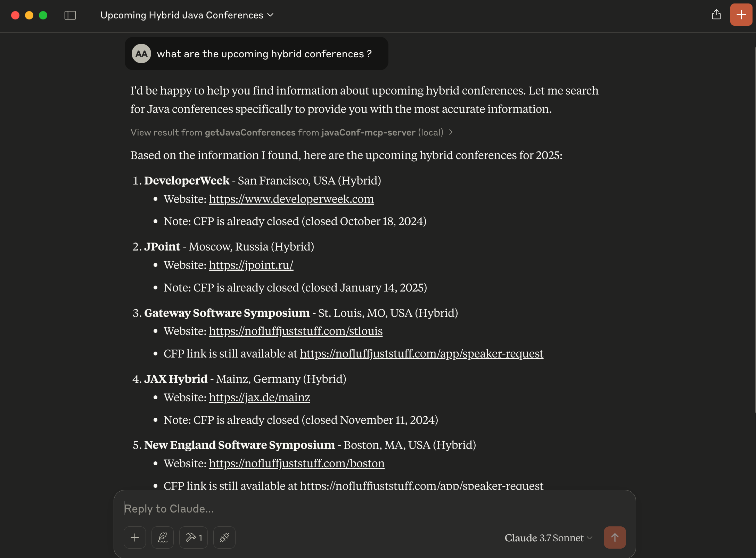
Task: Send the message with the arrow button
Action: point(615,538)
